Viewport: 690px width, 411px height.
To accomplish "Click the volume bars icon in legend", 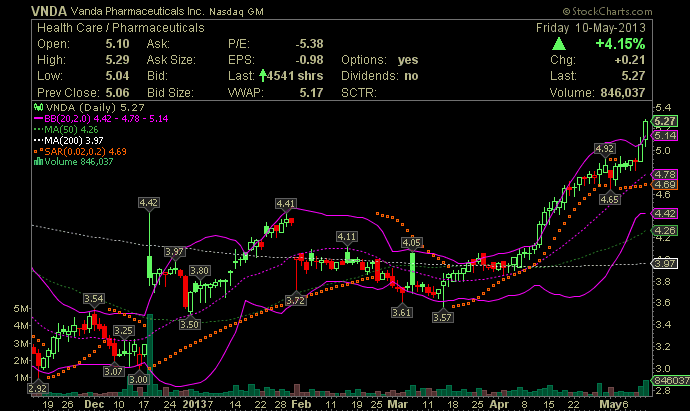I will point(39,162).
